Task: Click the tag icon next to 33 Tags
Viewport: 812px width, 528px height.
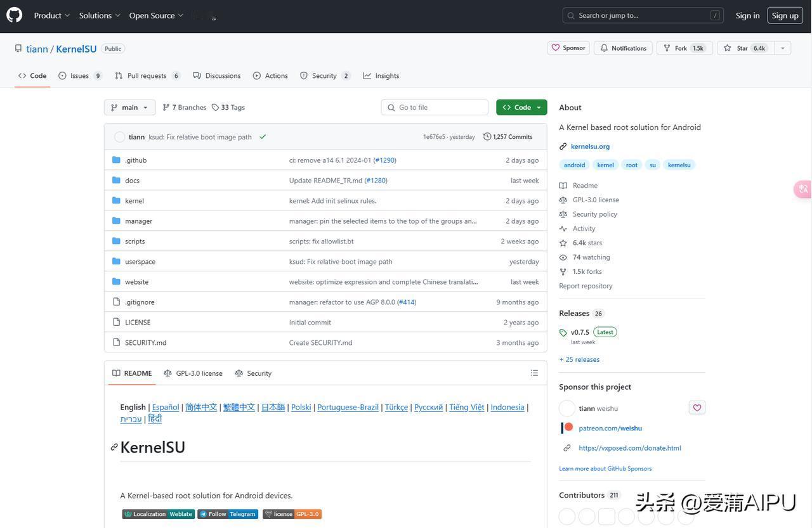Action: coord(215,108)
